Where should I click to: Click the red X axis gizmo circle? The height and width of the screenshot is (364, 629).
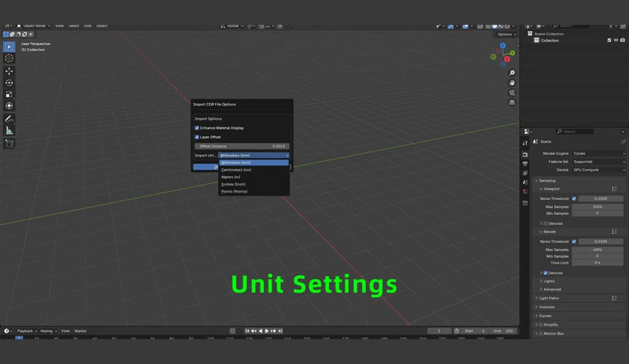(507, 59)
